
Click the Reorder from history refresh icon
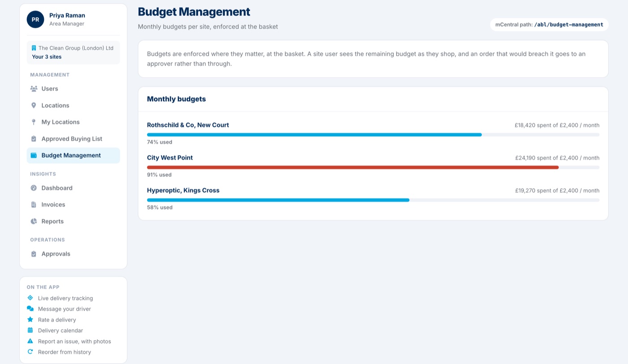pyautogui.click(x=30, y=352)
